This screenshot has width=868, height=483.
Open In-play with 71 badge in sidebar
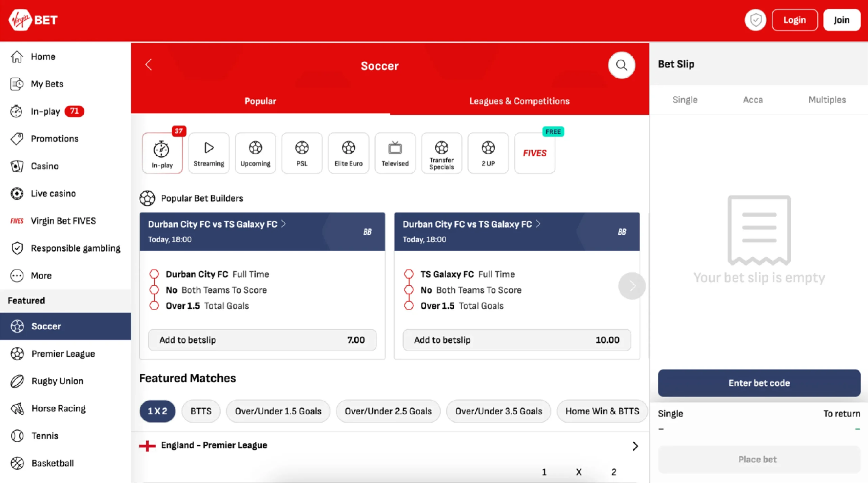[x=65, y=111]
